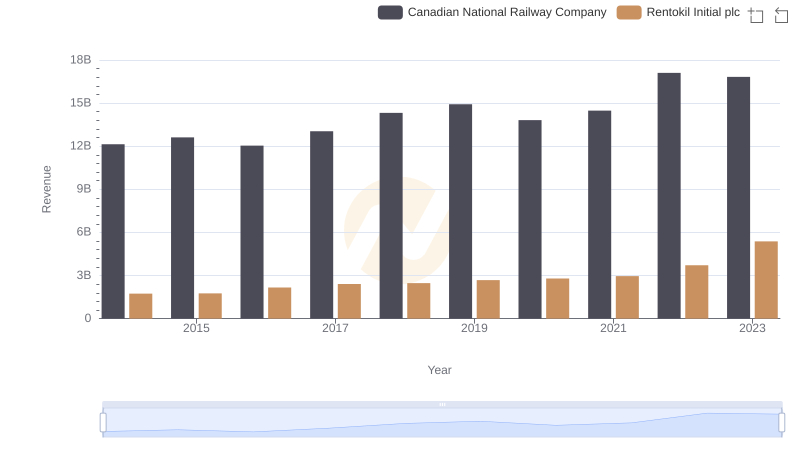Click the zoom reset back icon
The image size is (800, 461).
point(781,15)
